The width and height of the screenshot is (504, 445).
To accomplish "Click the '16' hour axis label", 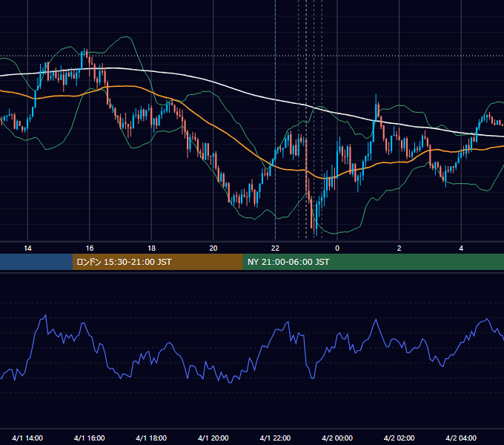I will pos(90,248).
